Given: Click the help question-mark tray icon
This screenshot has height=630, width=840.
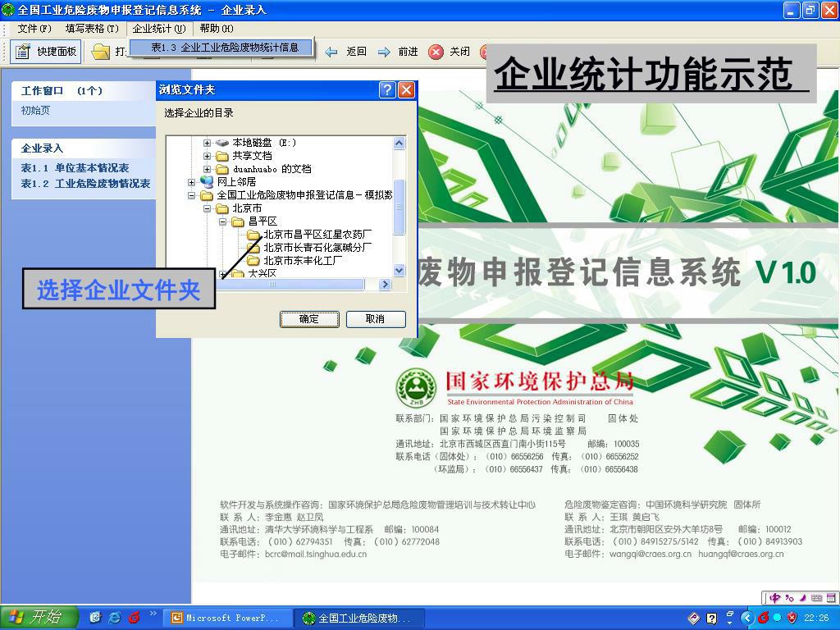Looking at the screenshot, I should coord(711,619).
